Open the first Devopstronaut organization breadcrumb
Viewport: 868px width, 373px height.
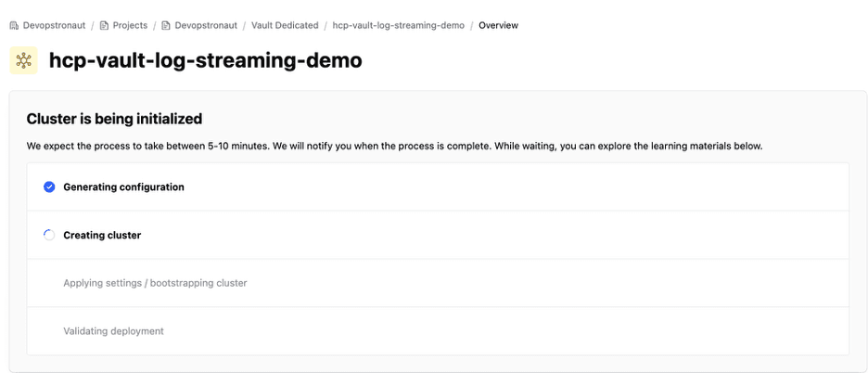point(55,25)
